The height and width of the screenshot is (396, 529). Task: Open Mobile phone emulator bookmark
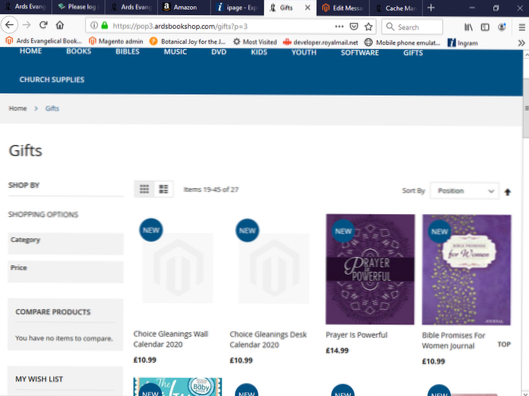click(403, 43)
